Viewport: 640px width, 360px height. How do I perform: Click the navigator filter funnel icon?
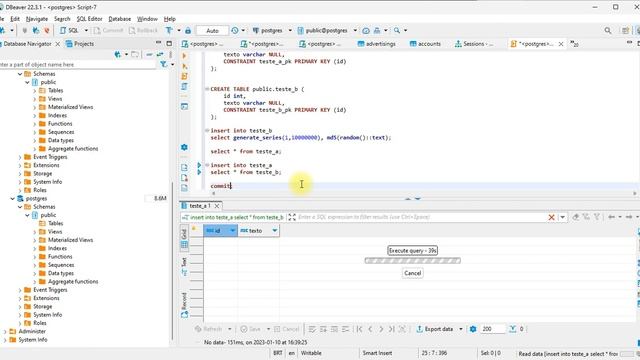pos(164,64)
